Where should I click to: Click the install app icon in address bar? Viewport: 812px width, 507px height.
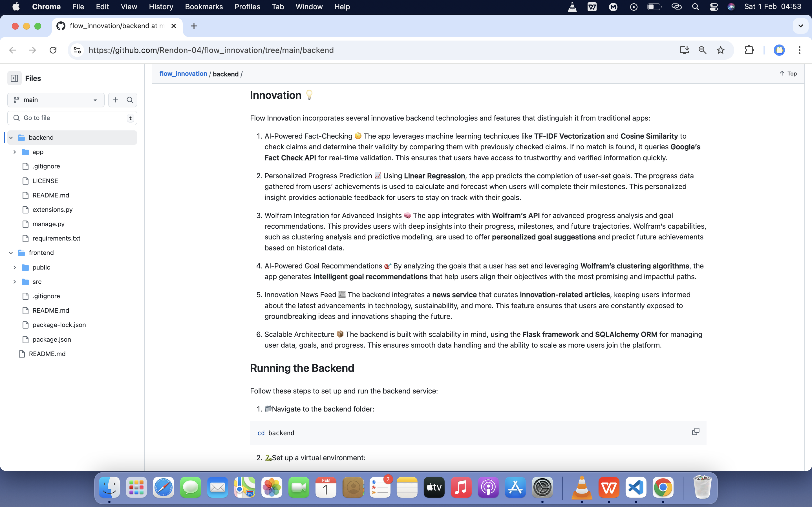coord(684,50)
